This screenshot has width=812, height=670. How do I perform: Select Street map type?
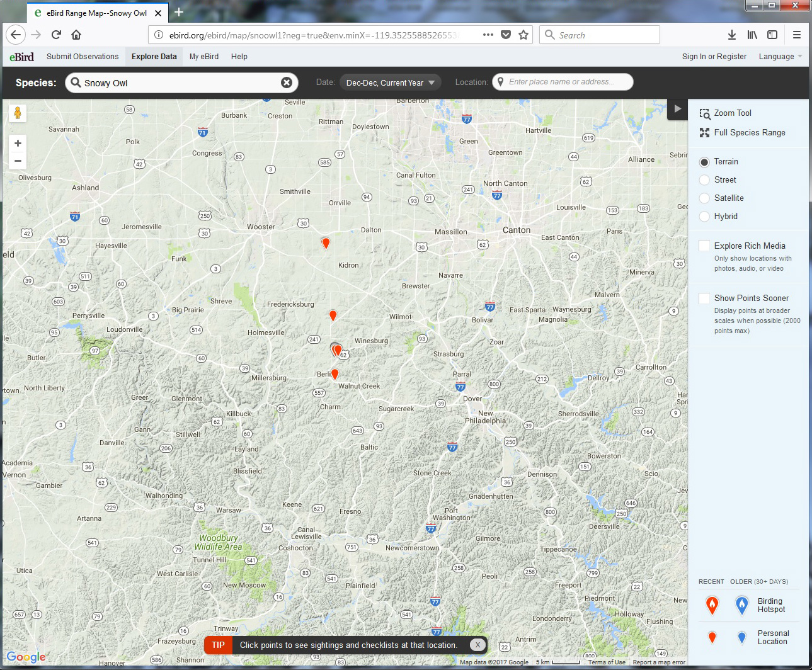point(704,180)
